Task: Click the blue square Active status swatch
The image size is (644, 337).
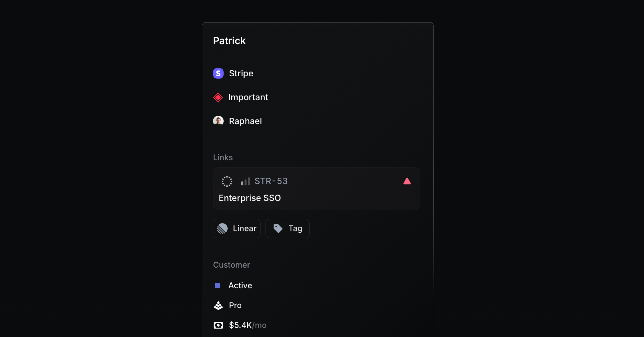Action: click(218, 285)
